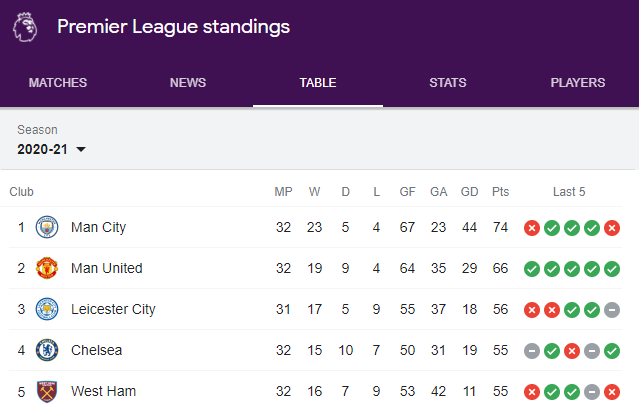Screen dimensions: 639x415
Task: Click the Chelsea club crest
Action: [x=47, y=350]
